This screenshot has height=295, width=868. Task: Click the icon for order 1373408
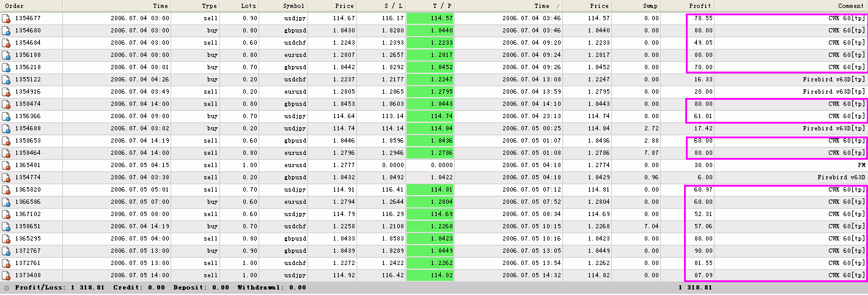click(x=6, y=275)
